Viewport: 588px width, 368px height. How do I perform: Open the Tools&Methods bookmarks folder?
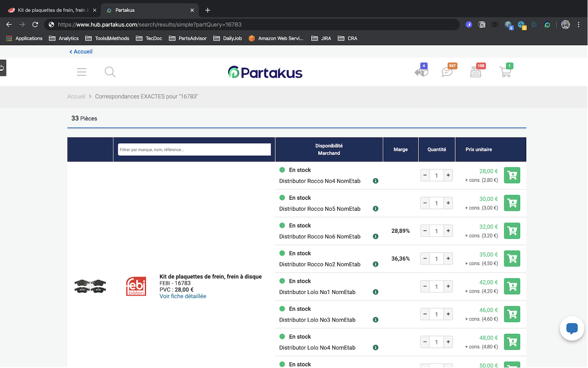(107, 38)
